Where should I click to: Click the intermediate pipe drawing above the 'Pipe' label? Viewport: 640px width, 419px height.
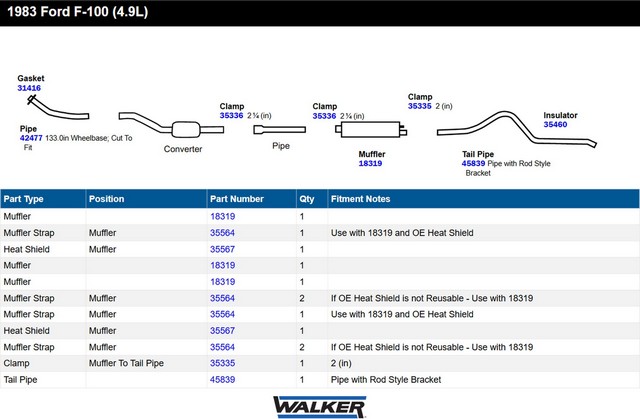(x=280, y=130)
